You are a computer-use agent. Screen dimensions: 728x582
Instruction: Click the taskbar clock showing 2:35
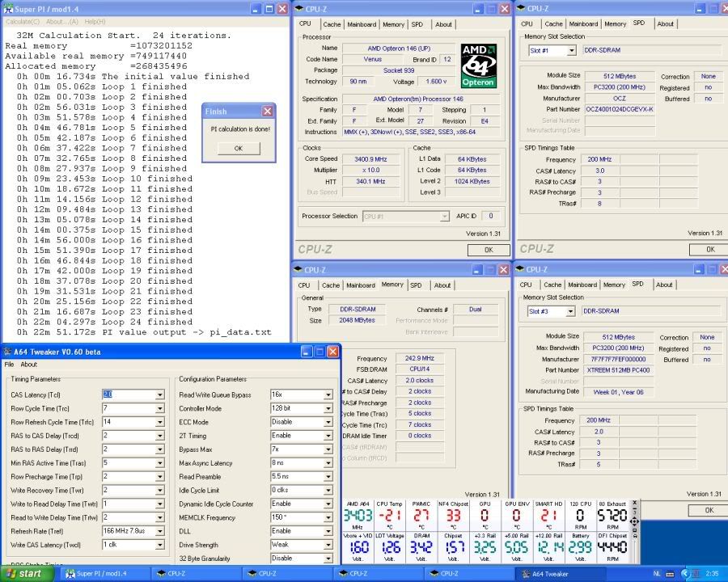coord(712,574)
